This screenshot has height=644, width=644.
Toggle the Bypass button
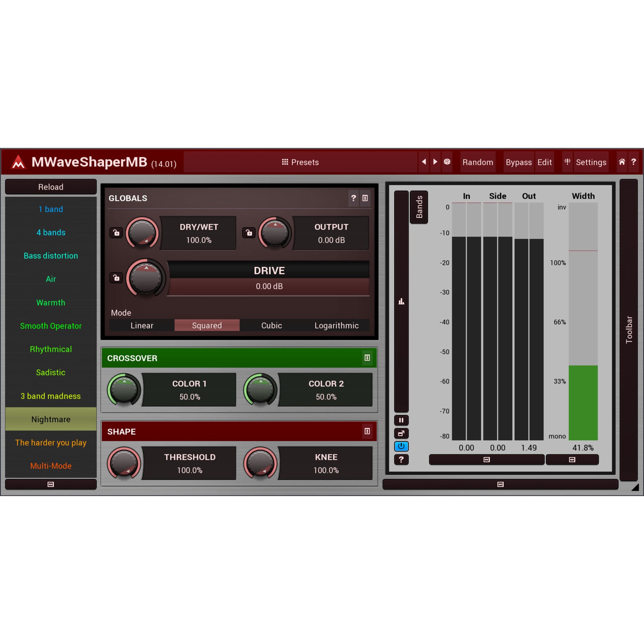click(x=519, y=162)
